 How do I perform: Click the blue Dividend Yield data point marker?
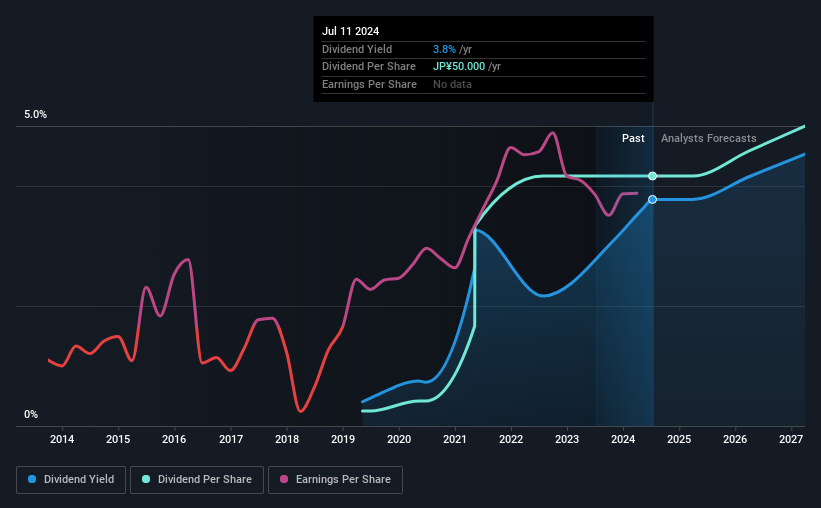[x=652, y=200]
